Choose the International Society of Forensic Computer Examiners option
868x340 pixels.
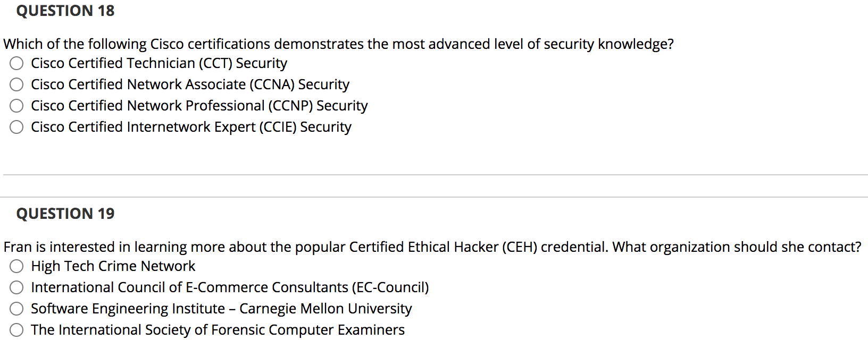[16, 329]
